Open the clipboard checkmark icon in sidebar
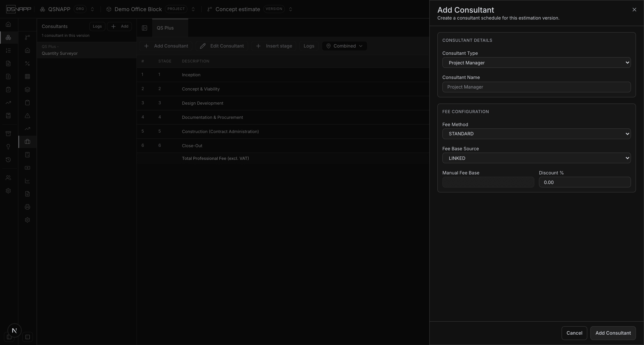This screenshot has height=345, width=644. 8,90
